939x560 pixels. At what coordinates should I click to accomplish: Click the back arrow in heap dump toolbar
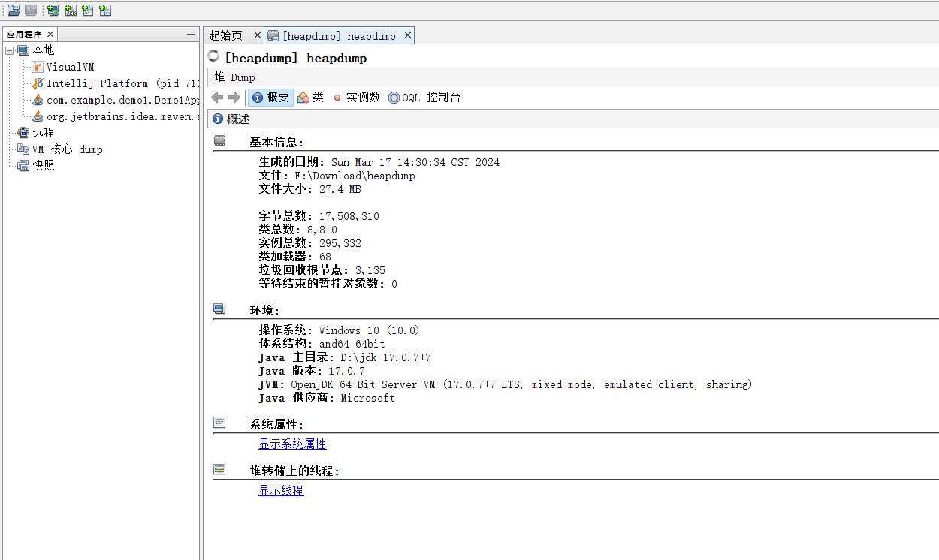click(x=217, y=98)
